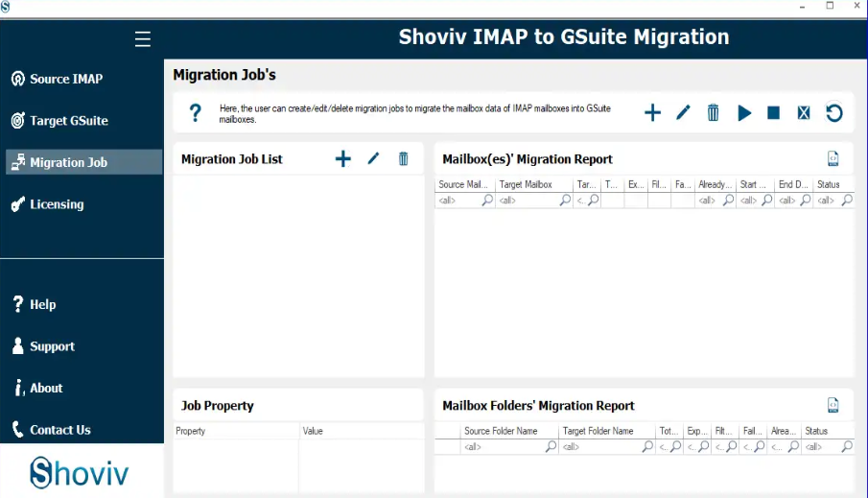Click Start filter search icon
Screen dimensions: 868x498
(x=767, y=200)
